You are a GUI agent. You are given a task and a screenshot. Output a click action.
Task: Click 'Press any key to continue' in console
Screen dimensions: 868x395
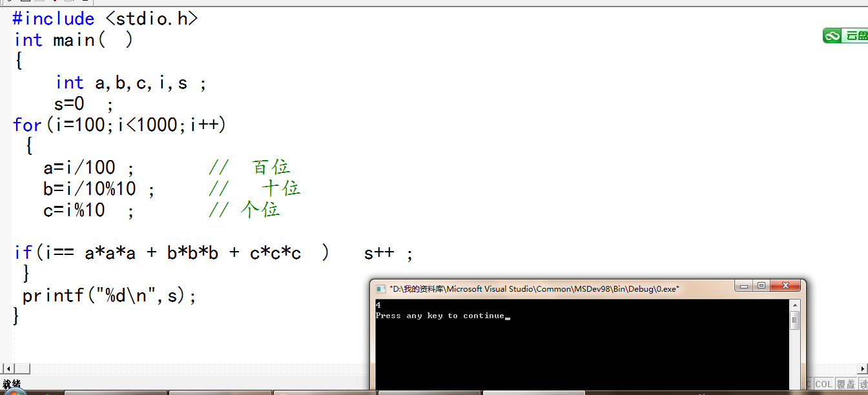(440, 316)
